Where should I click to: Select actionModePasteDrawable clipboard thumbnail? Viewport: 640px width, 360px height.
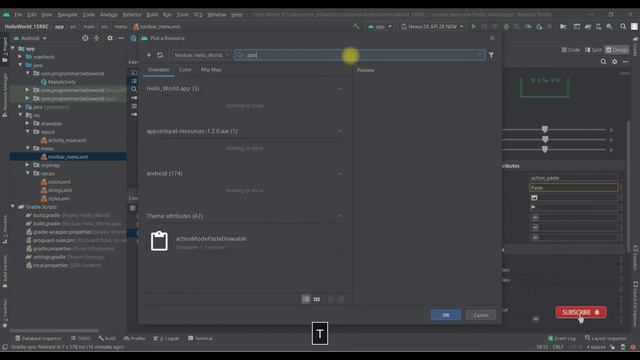(159, 241)
